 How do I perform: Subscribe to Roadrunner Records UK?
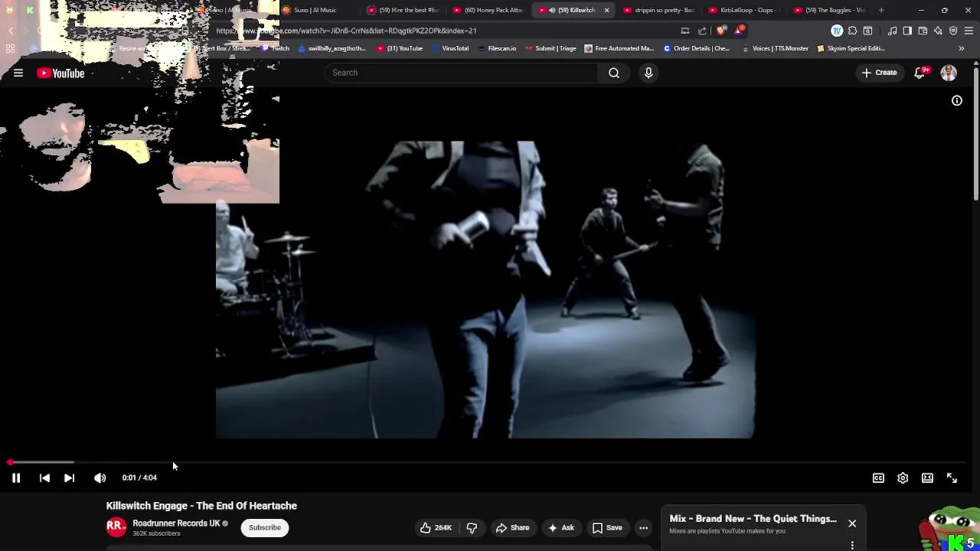(265, 527)
